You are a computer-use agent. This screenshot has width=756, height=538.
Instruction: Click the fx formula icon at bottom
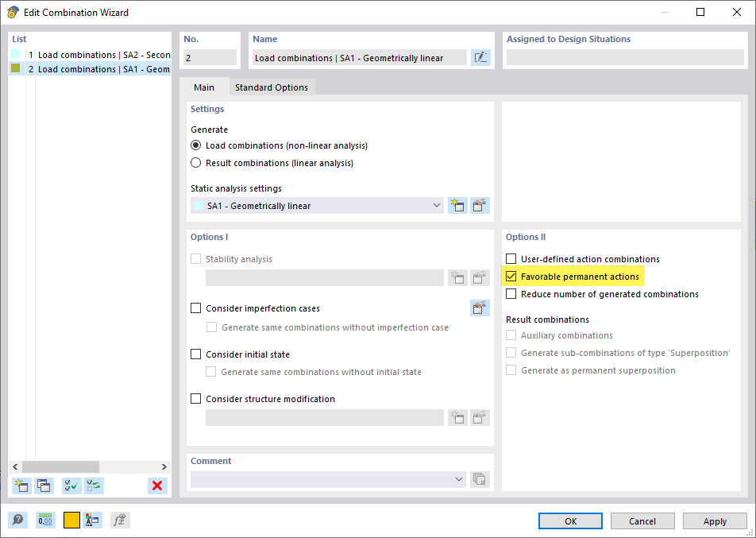coord(120,521)
